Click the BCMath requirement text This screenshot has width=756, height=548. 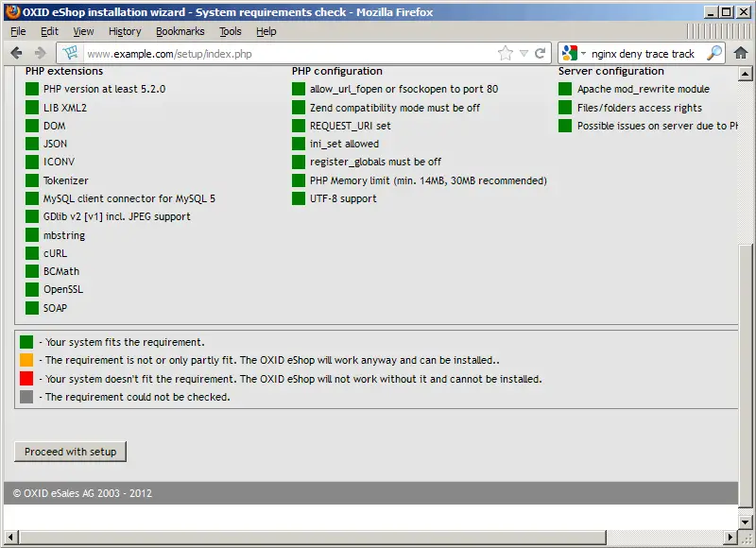click(61, 271)
